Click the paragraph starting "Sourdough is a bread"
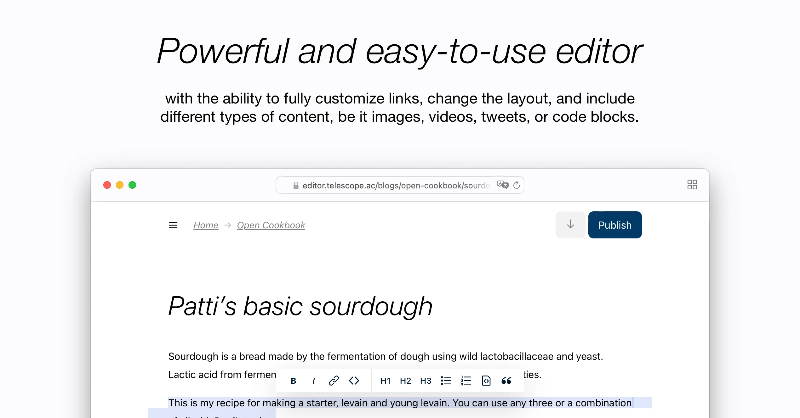The image size is (800, 418). pyautogui.click(x=385, y=356)
